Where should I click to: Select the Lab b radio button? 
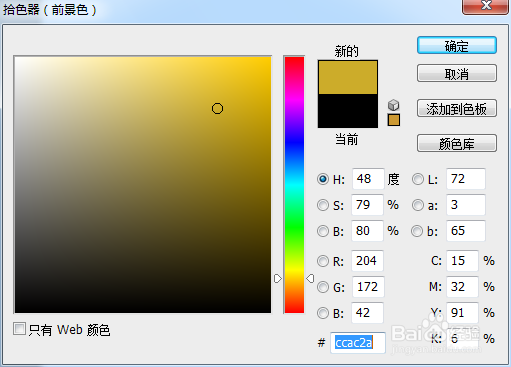417,231
